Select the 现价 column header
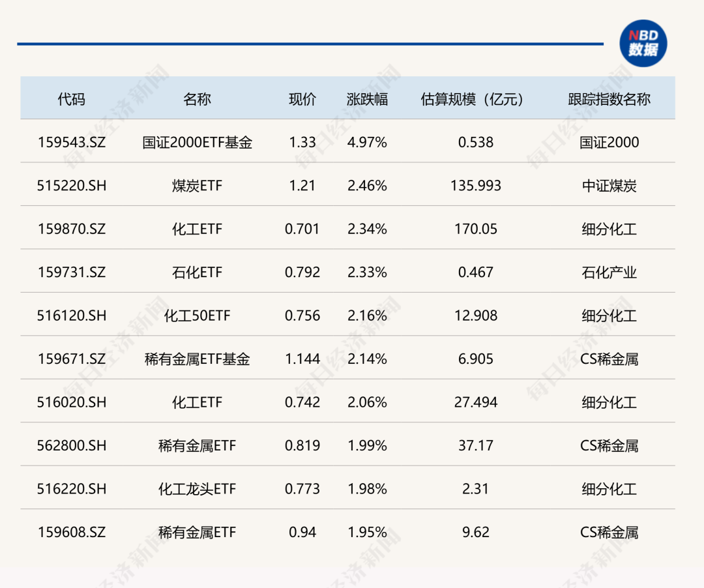This screenshot has width=704, height=588. coord(302,98)
